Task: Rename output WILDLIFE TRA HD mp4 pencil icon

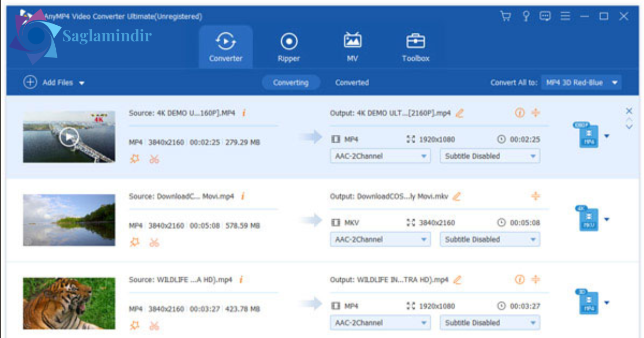Action: coord(457,280)
